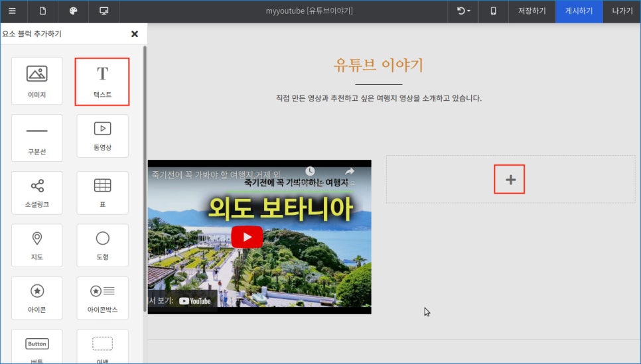641x364 pixels.
Task: Add a 도형 shape block
Action: pyautogui.click(x=102, y=245)
